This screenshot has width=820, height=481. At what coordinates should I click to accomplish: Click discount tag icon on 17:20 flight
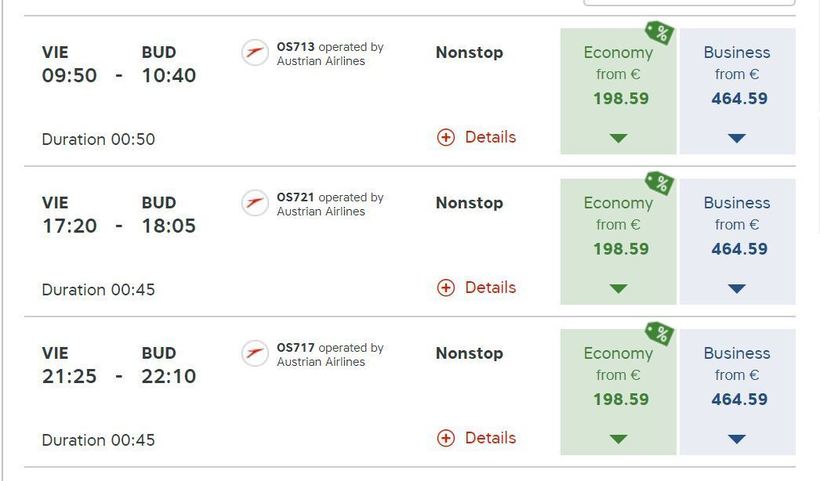[x=659, y=183]
